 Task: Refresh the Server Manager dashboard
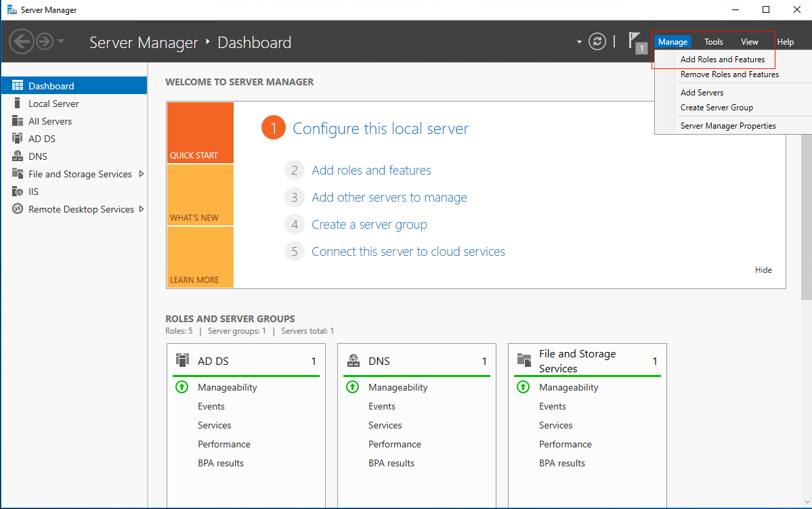tap(597, 41)
